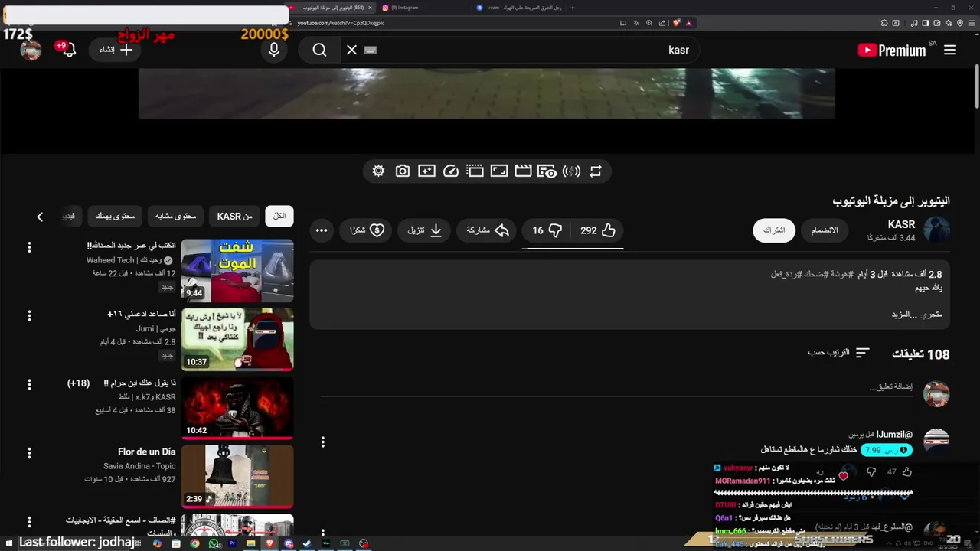
Task: Click the شكرًا thanks button
Action: tap(367, 230)
